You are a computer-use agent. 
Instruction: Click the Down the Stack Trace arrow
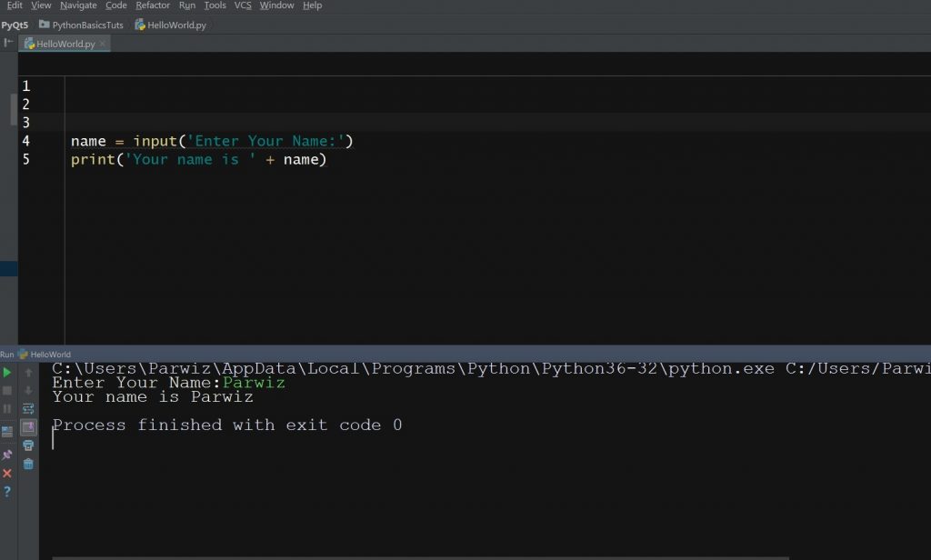pos(28,390)
